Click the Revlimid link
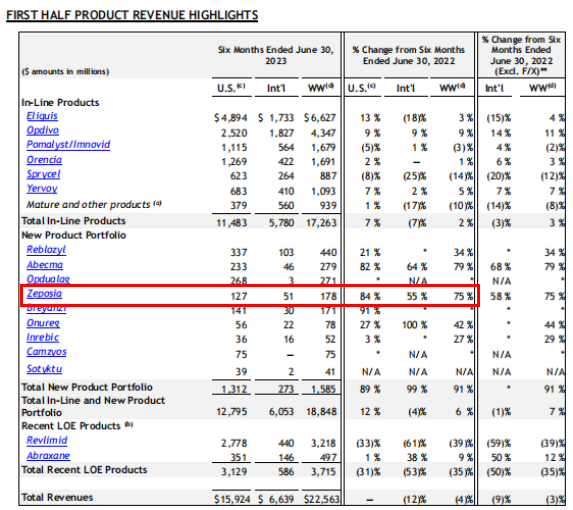This screenshot has height=510, width=573. pos(47,441)
